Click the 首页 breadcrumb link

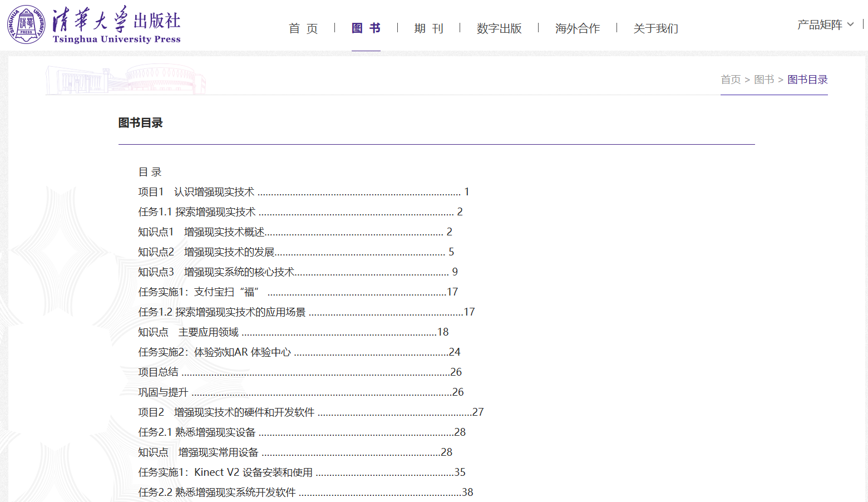coord(731,80)
